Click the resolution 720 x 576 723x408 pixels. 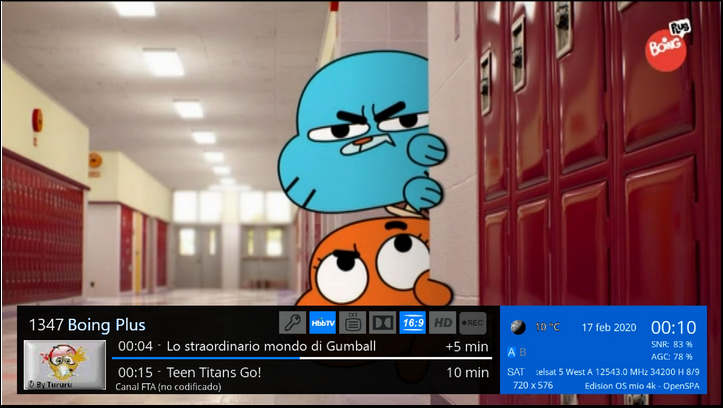pyautogui.click(x=533, y=385)
